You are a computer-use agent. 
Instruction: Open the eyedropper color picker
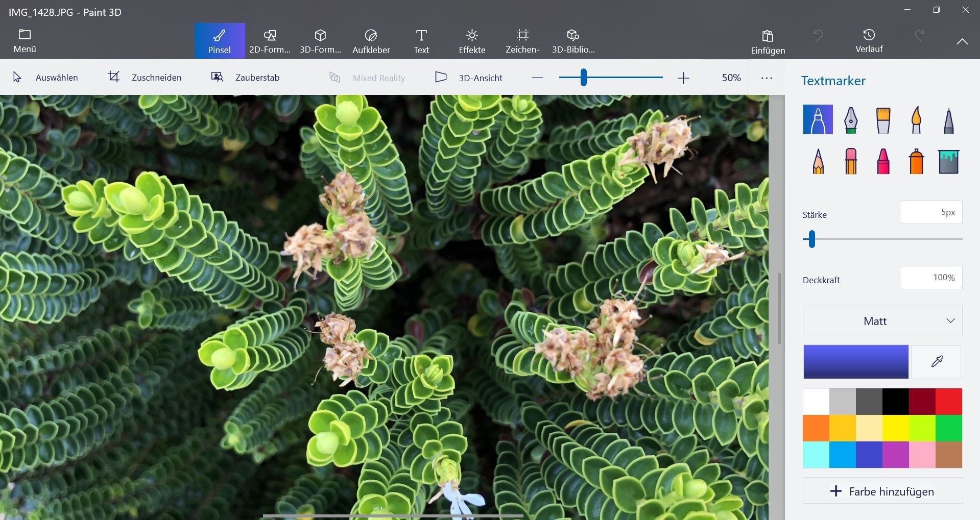[937, 361]
